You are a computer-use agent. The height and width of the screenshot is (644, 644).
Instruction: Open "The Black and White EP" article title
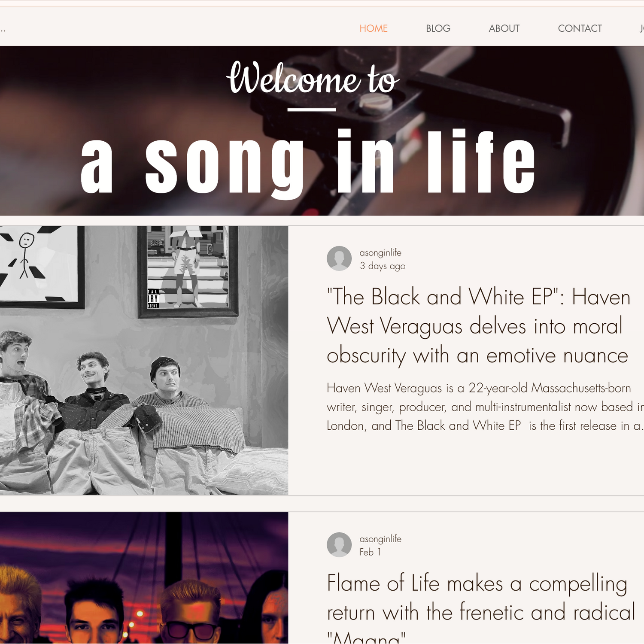coord(478,326)
